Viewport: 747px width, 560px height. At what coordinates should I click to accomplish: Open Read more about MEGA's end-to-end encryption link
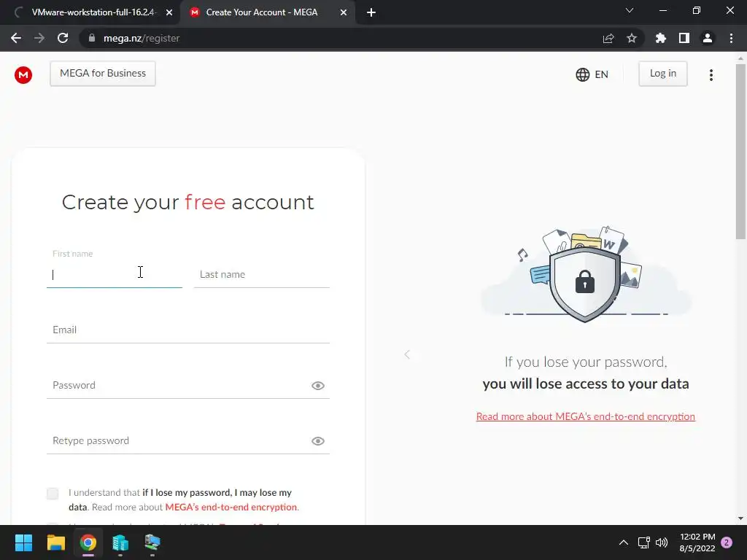[586, 416]
